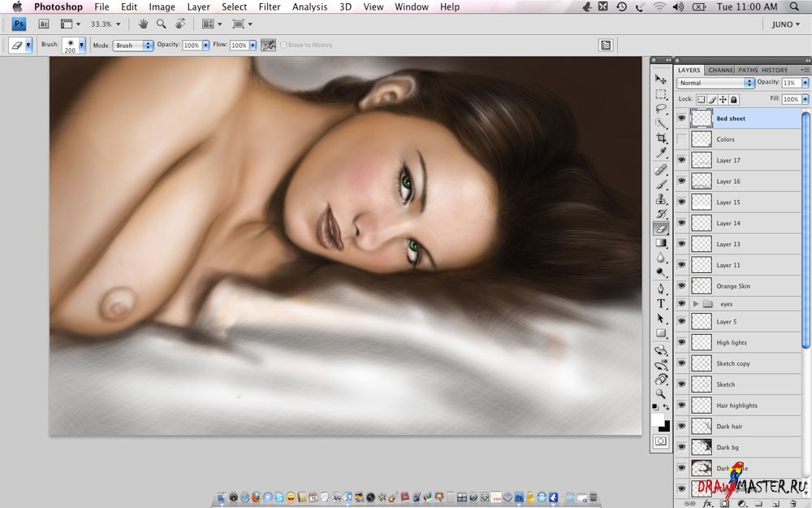The image size is (812, 508).
Task: Create a new layer group
Action: 758,503
